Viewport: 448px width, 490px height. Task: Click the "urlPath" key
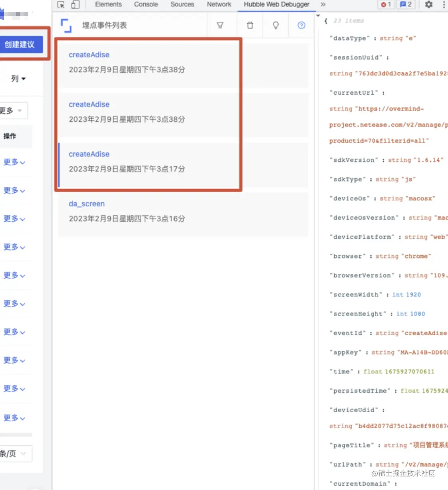point(348,464)
